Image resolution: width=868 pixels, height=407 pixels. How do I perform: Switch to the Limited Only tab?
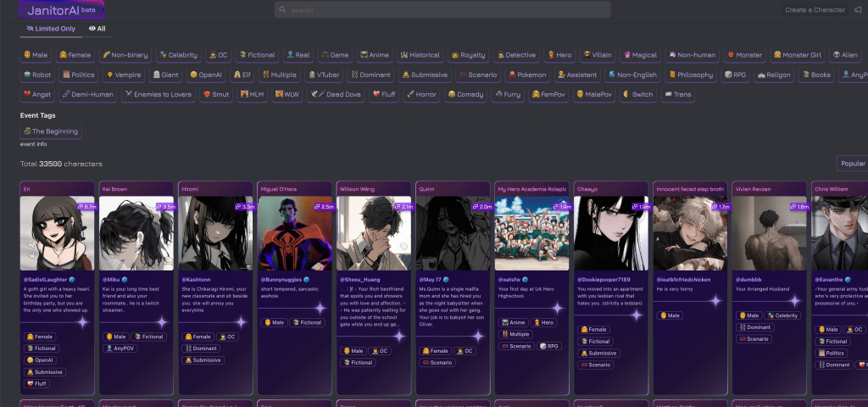coord(52,29)
